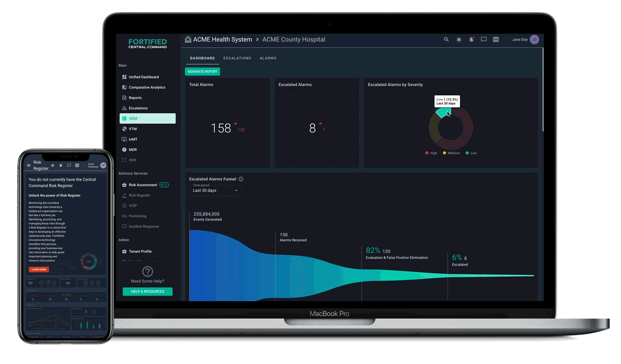Click the info icon beside Escalated Alarms Funnel

241,179
